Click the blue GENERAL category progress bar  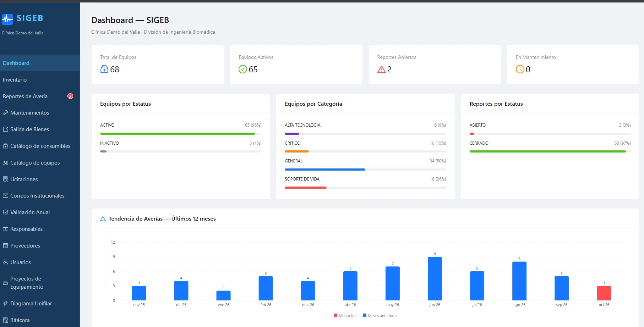[x=325, y=170]
